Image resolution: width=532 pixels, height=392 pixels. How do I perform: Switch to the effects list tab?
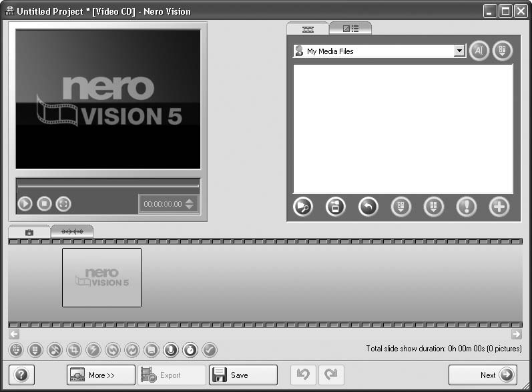pos(350,29)
